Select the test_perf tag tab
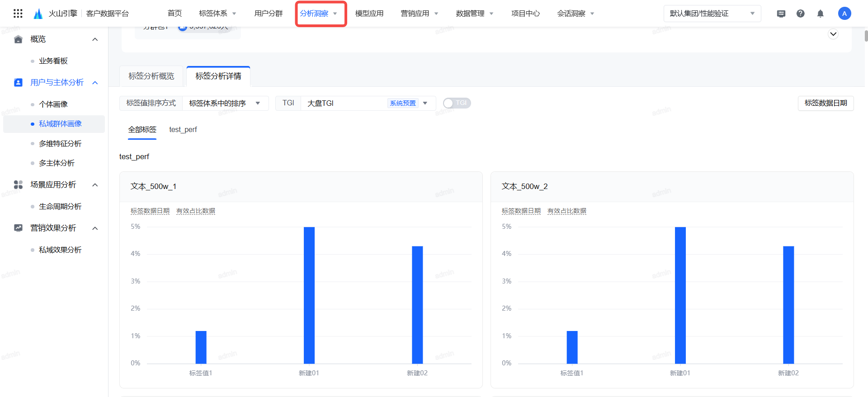This screenshot has height=397, width=868. (183, 130)
